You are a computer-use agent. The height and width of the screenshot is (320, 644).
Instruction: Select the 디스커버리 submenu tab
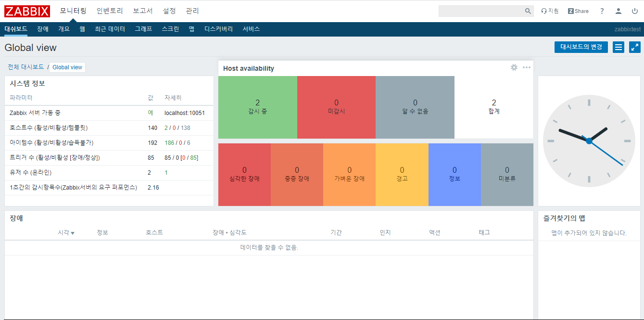(218, 29)
